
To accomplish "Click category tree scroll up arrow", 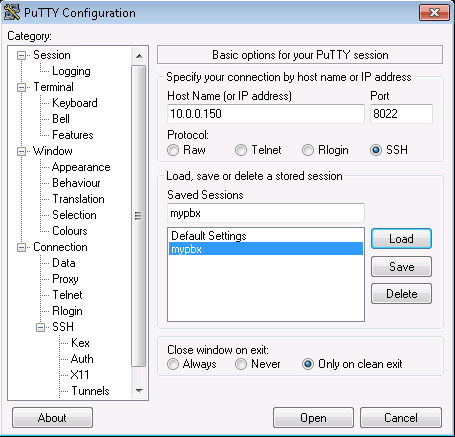I will [x=139, y=56].
